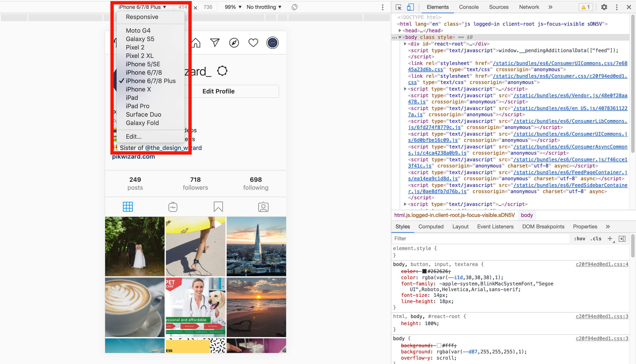Click the 698 following count

pyautogui.click(x=256, y=184)
